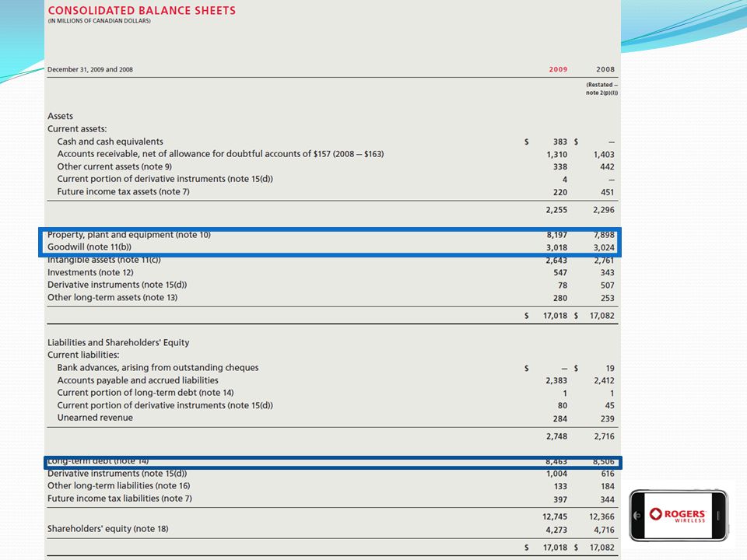747x560 pixels.
Task: Select the accounts receivable value 1,403
Action: coord(604,155)
